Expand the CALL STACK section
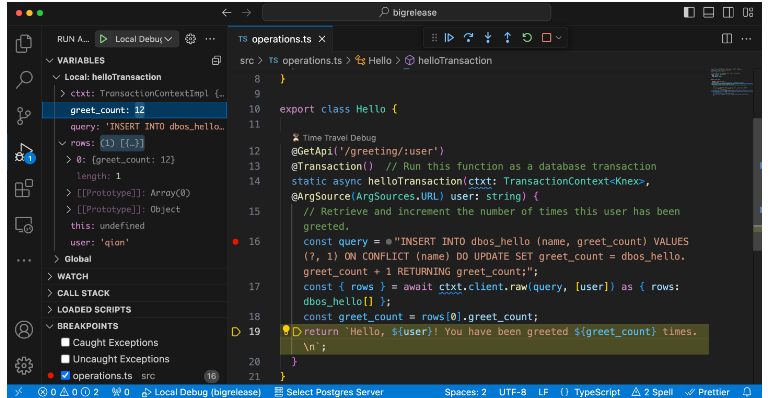Screen dimensions: 770x398 coord(50,293)
